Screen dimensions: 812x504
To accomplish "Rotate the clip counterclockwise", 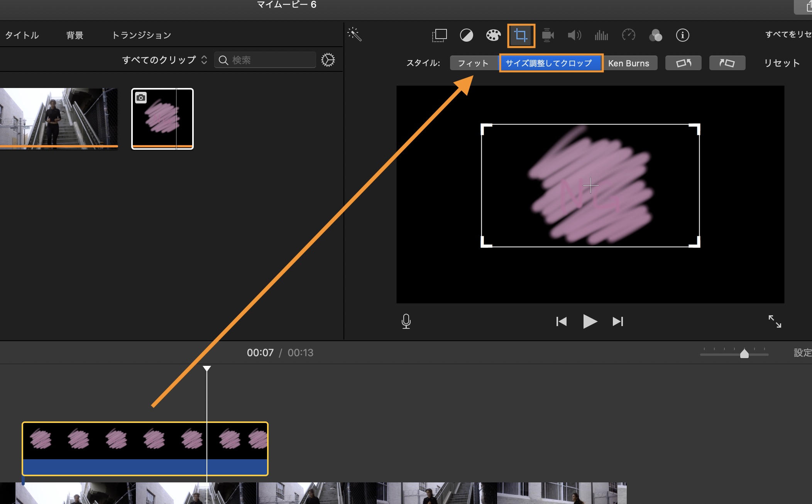I will point(683,63).
